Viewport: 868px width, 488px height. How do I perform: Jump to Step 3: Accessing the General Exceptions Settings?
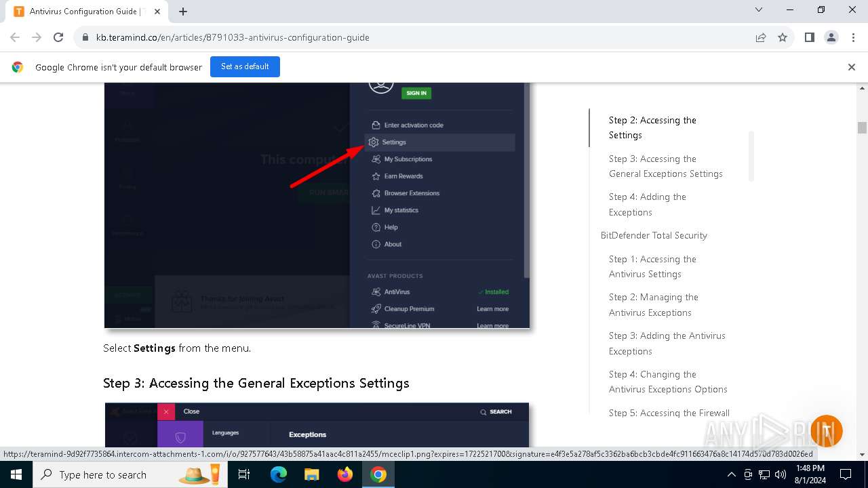pos(666,166)
